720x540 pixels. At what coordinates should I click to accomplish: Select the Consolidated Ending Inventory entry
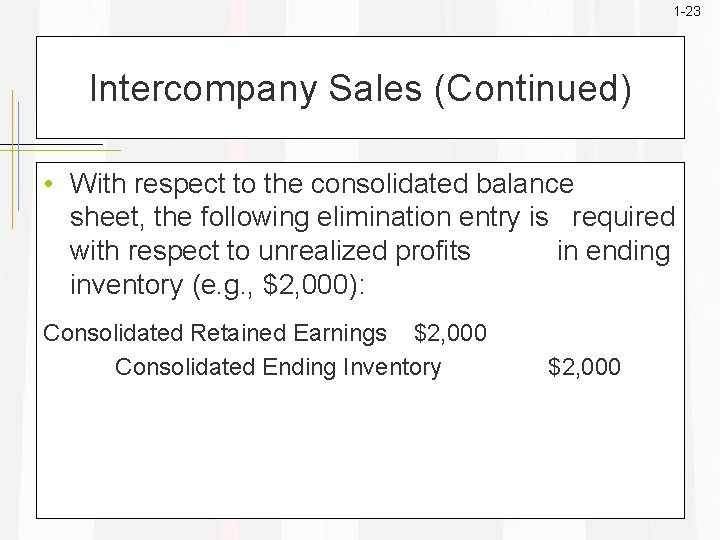(x=278, y=367)
